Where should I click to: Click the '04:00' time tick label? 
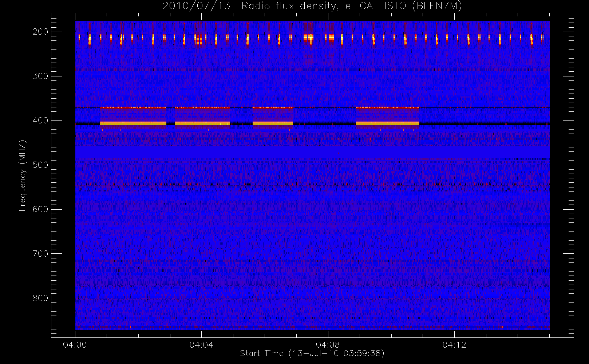click(75, 345)
